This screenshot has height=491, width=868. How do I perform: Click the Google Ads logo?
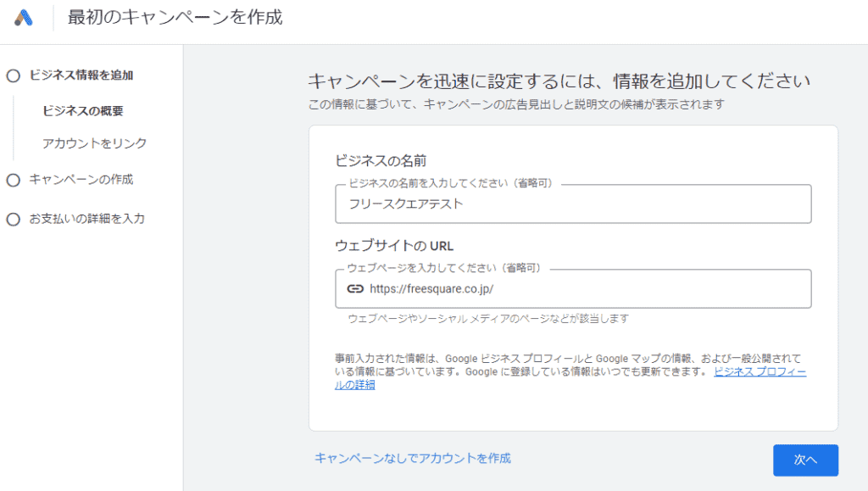tap(23, 18)
